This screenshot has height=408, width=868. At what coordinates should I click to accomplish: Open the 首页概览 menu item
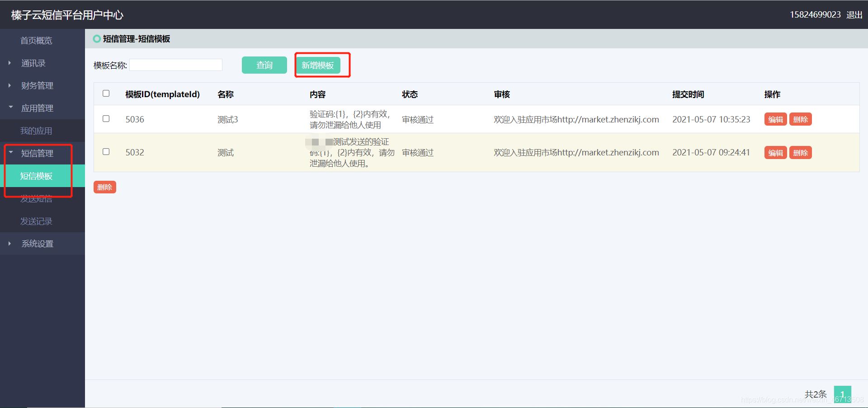coord(37,41)
